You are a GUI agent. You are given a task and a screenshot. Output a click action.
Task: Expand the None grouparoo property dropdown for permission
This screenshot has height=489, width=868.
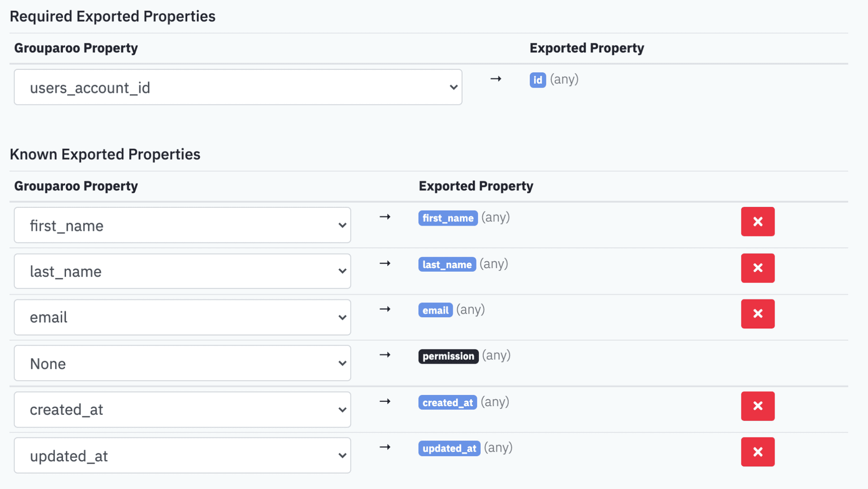tap(184, 363)
